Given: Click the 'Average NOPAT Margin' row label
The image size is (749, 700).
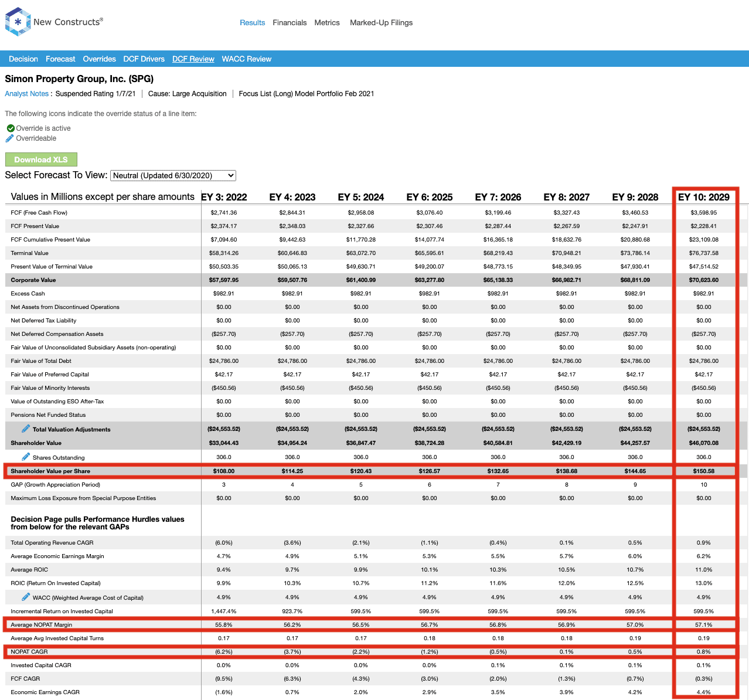Looking at the screenshot, I should [x=42, y=625].
